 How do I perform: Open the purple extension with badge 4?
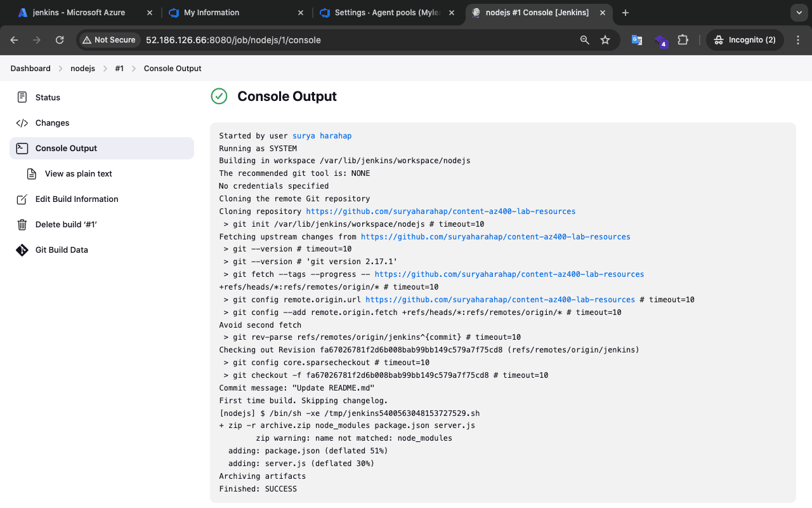click(660, 41)
